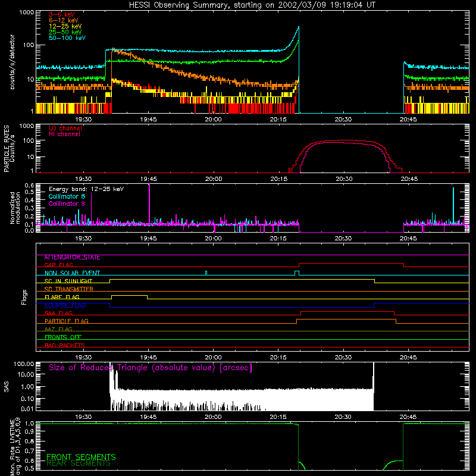Click the 50-100 keV peak before data gap

point(299,27)
